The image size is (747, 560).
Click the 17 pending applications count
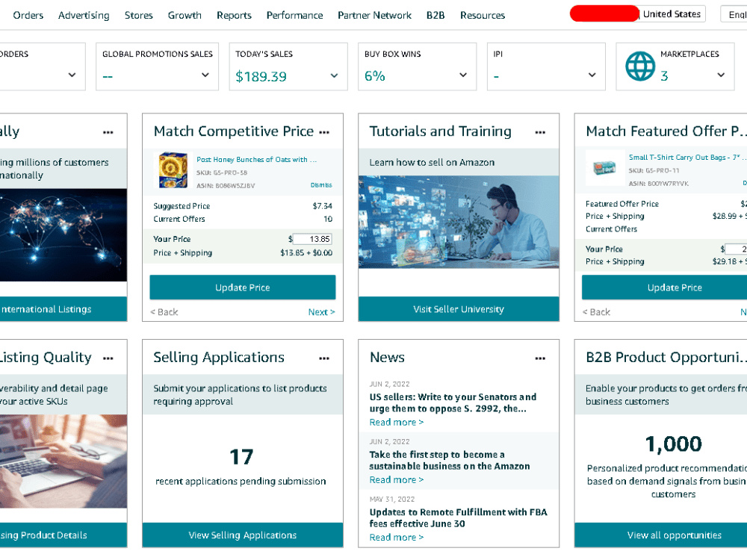tap(241, 457)
